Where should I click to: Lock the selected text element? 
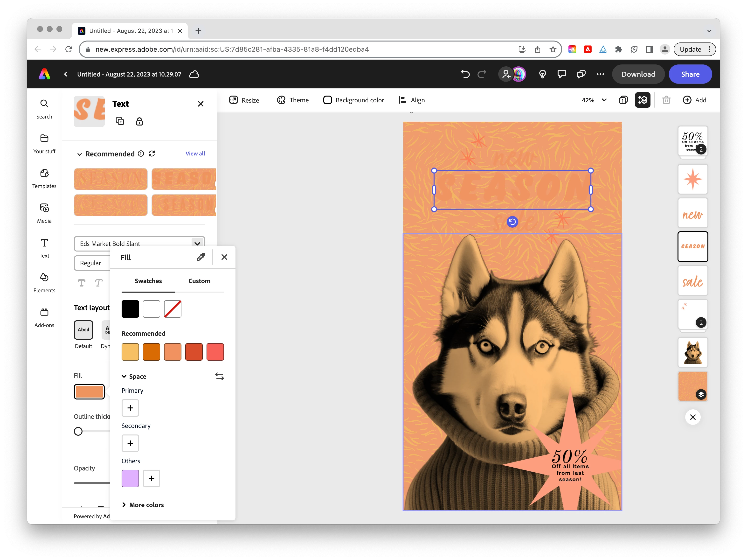(139, 121)
